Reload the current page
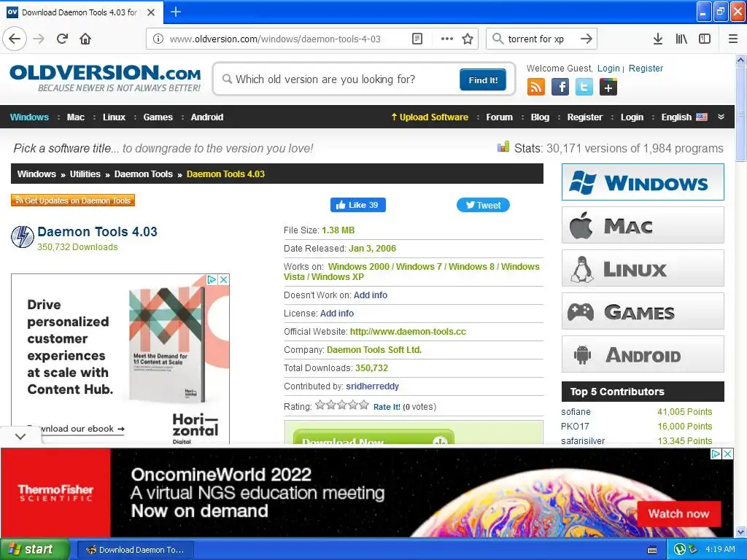Screen dimensions: 747x560 click(x=62, y=39)
